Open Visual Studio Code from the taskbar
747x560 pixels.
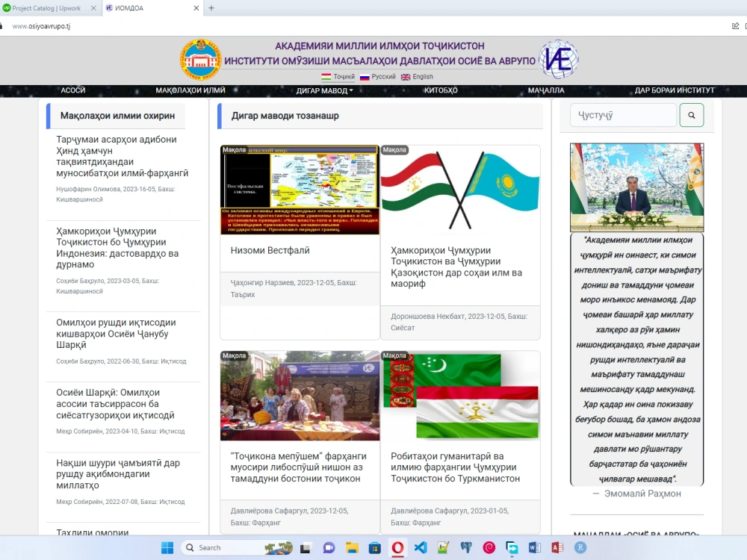tap(420, 547)
